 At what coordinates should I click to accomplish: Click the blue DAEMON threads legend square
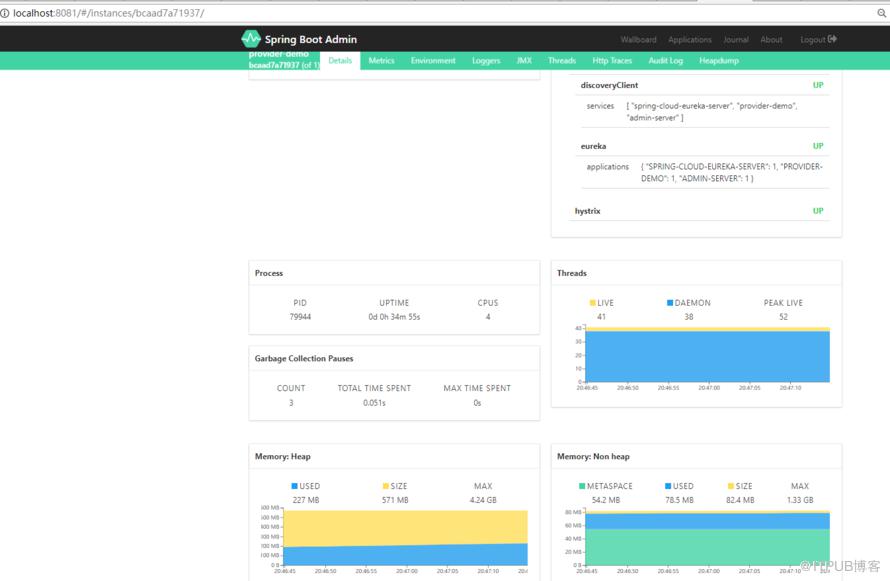[x=670, y=303]
